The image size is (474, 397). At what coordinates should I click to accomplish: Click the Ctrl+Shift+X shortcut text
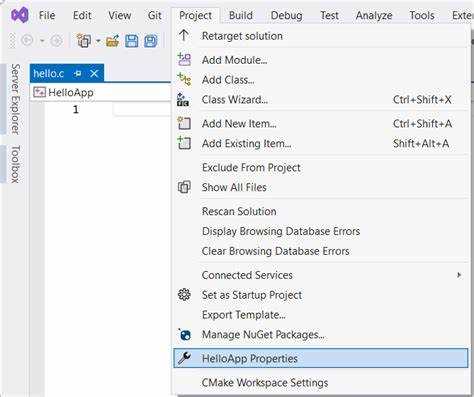(x=422, y=100)
